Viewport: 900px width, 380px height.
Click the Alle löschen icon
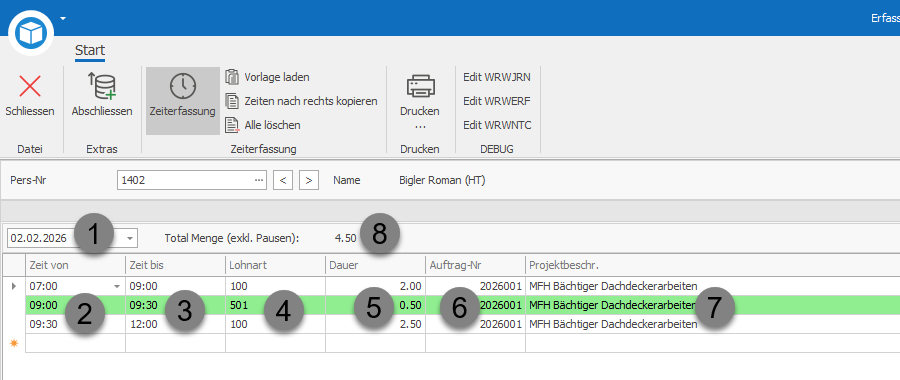click(x=232, y=125)
